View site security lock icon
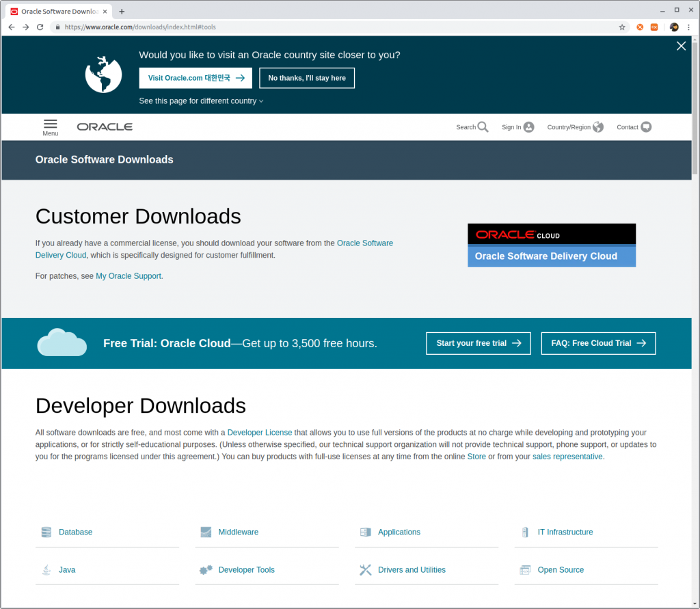The width and height of the screenshot is (700, 609). pos(57,27)
